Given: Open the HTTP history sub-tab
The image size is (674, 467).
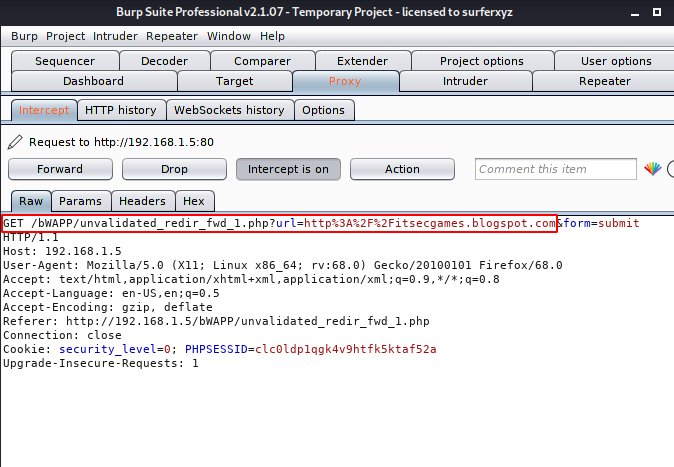Looking at the screenshot, I should [121, 110].
